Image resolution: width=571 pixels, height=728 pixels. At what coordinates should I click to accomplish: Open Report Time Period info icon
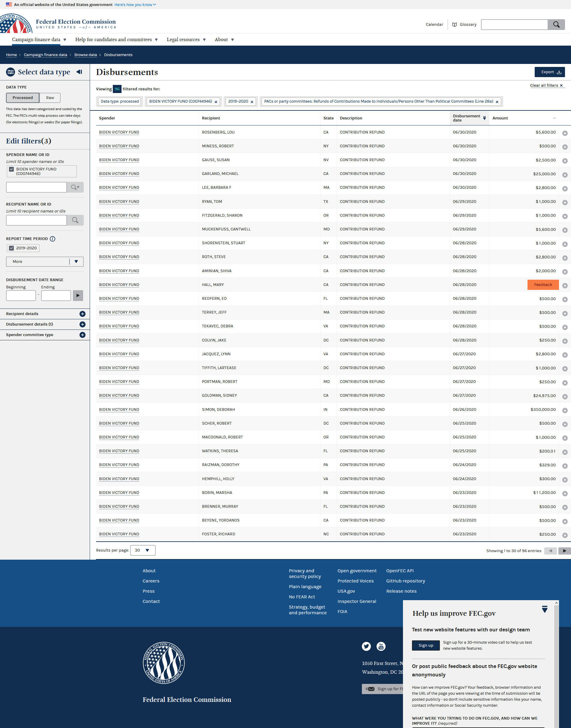coord(53,239)
